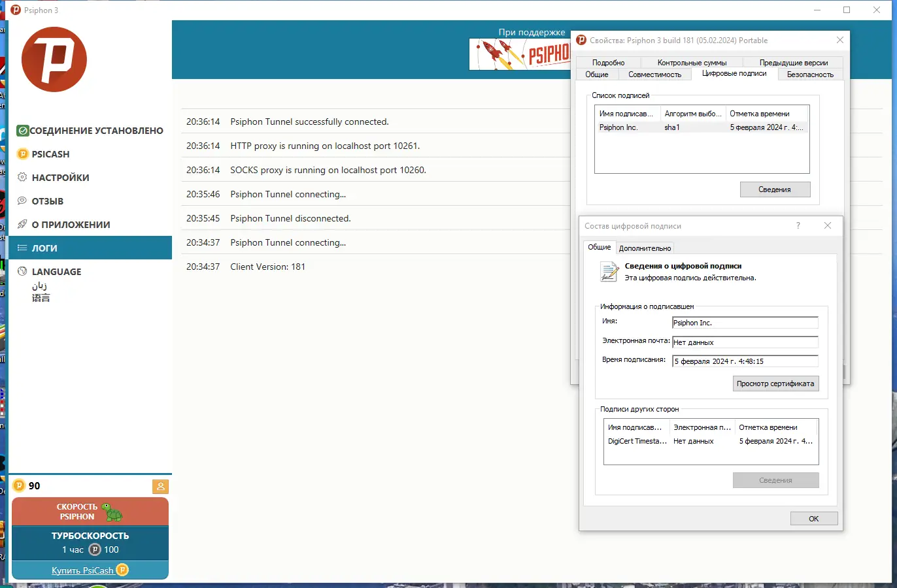Click the Электронная почта field
The image size is (897, 588).
pos(745,342)
